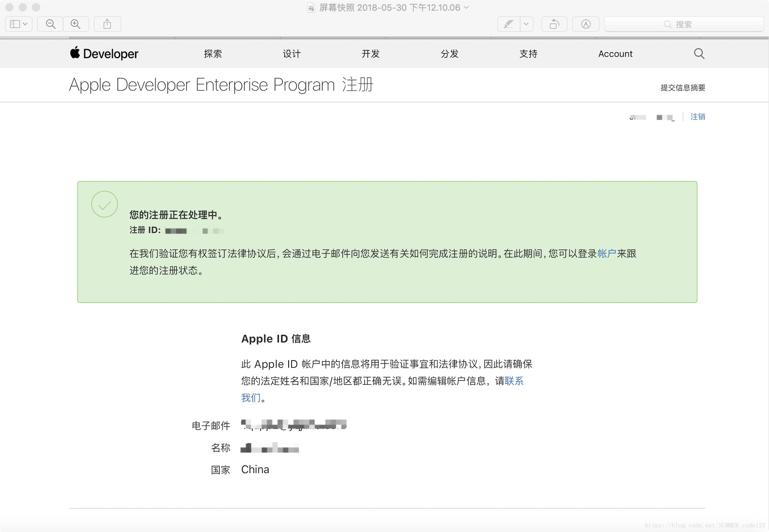Open the 探索 navigation item
This screenshot has width=769, height=532.
click(x=213, y=54)
